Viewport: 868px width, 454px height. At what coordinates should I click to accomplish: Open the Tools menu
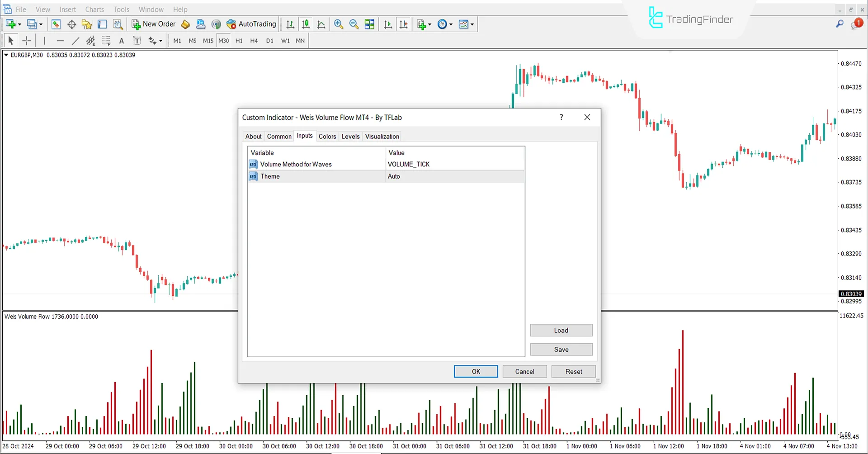121,9
